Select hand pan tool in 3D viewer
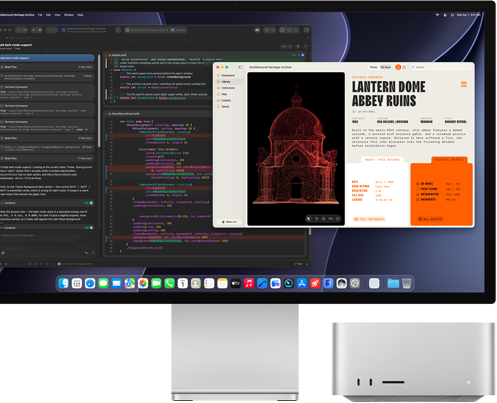Screen dimensions: 497x403 click(x=316, y=219)
